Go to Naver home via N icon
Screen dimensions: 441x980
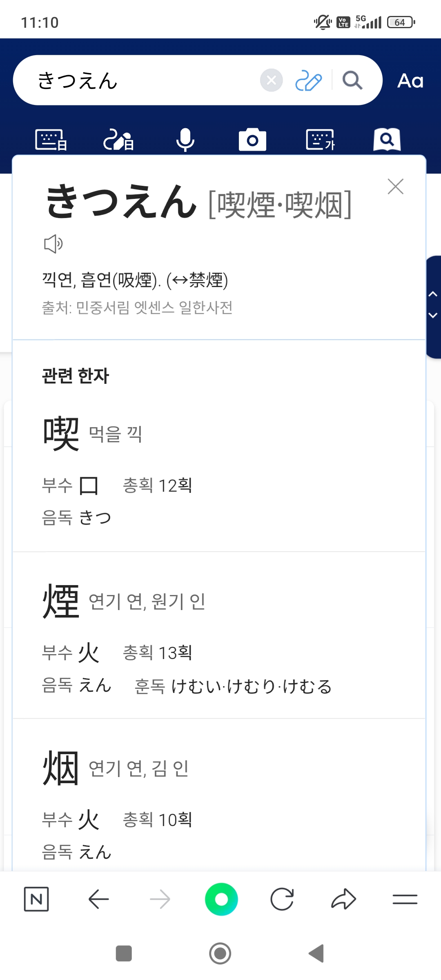tap(36, 899)
